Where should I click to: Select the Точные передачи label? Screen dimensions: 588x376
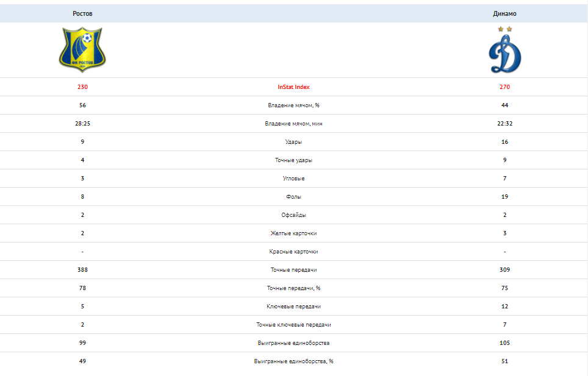pos(293,270)
